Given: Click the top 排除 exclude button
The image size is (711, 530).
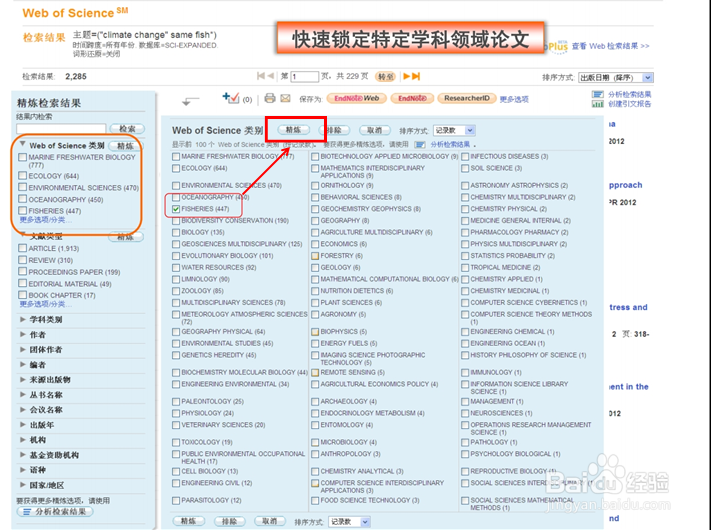Looking at the screenshot, I should coord(334,130).
